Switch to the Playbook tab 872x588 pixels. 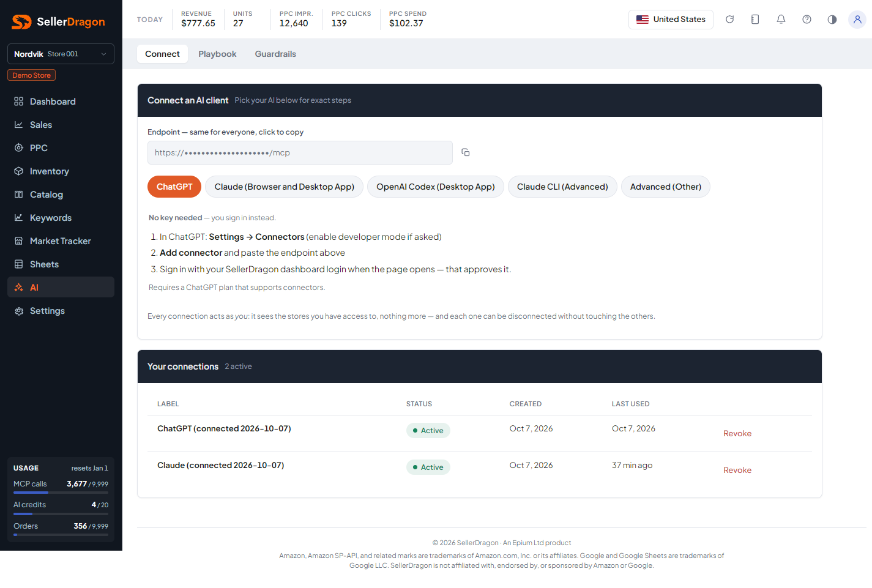pyautogui.click(x=217, y=54)
